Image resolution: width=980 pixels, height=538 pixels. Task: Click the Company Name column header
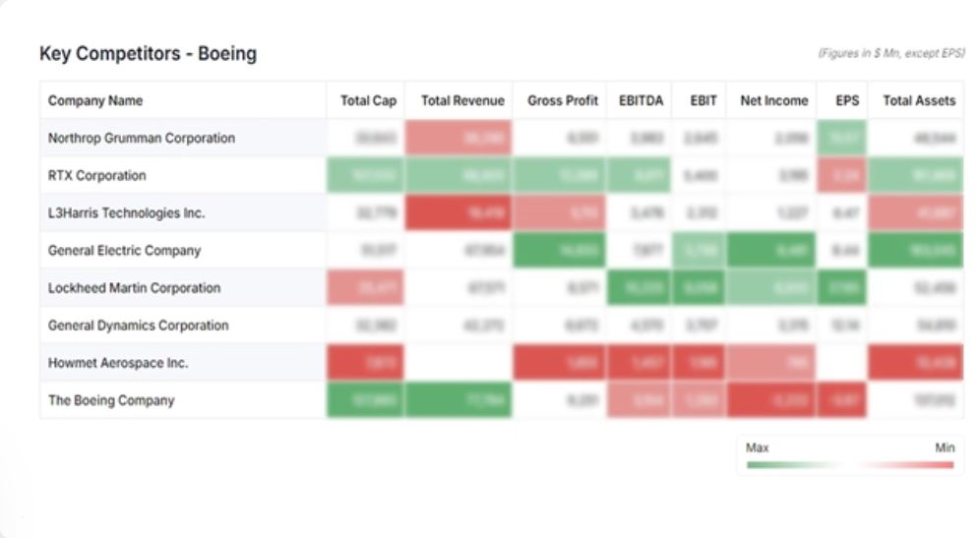pyautogui.click(x=95, y=100)
